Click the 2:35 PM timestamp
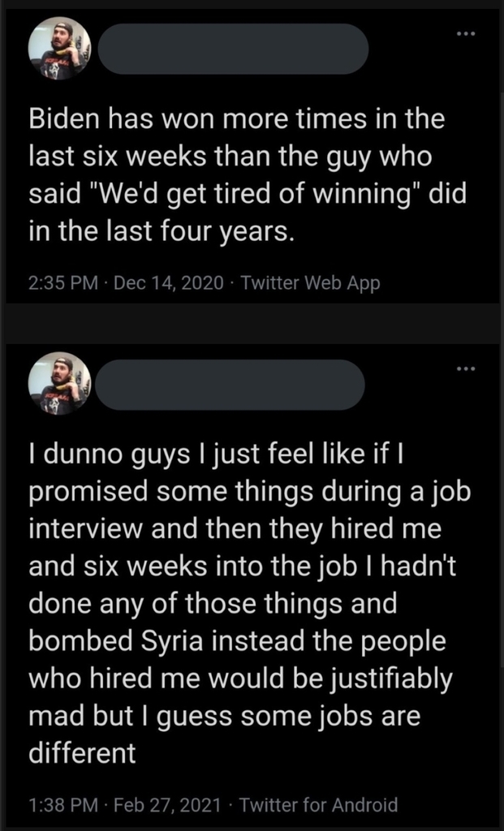This screenshot has width=504, height=831. (62, 283)
